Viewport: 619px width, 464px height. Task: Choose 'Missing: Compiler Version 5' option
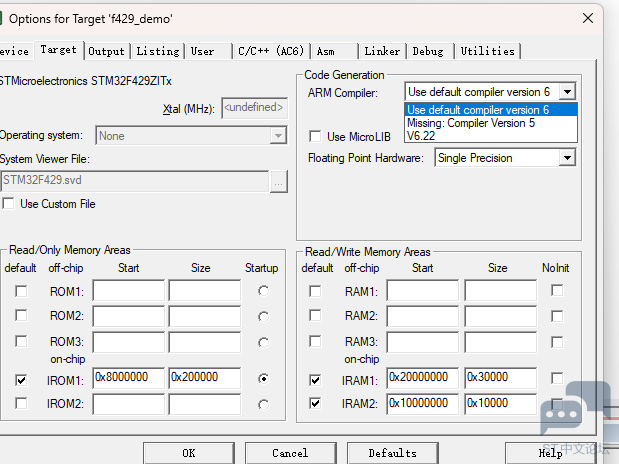pyautogui.click(x=491, y=123)
